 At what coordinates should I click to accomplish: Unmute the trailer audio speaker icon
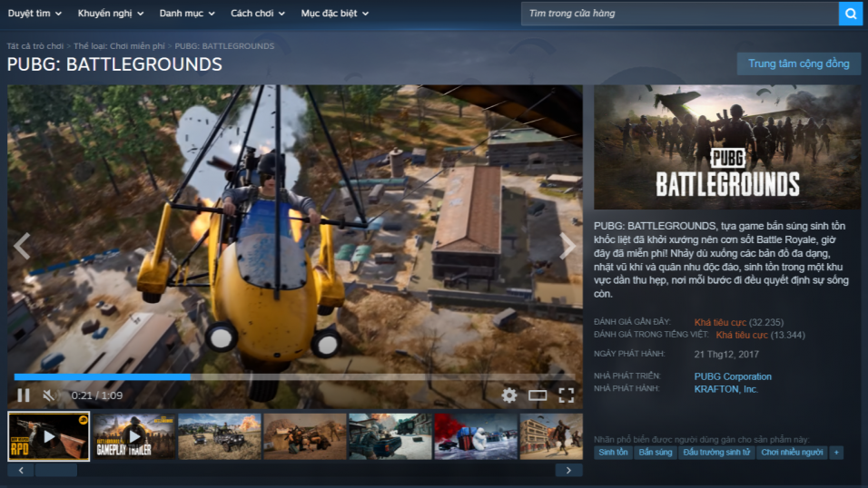click(x=49, y=395)
